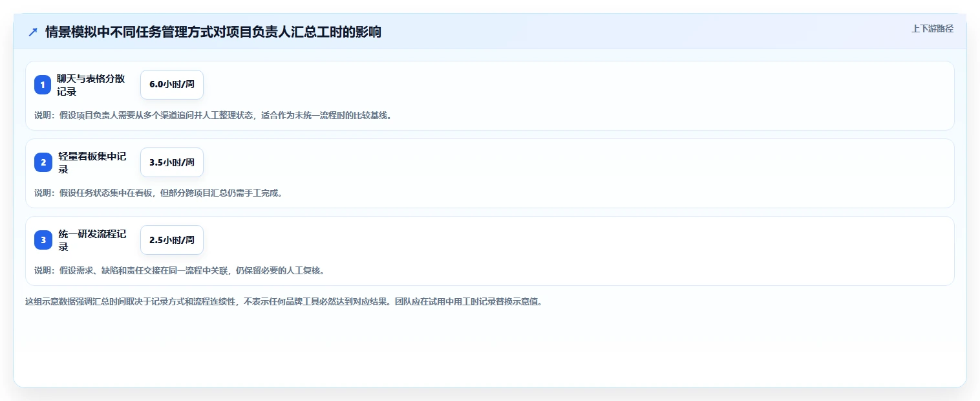
Task: Click the 3.5小时/周 value pill
Action: 172,162
